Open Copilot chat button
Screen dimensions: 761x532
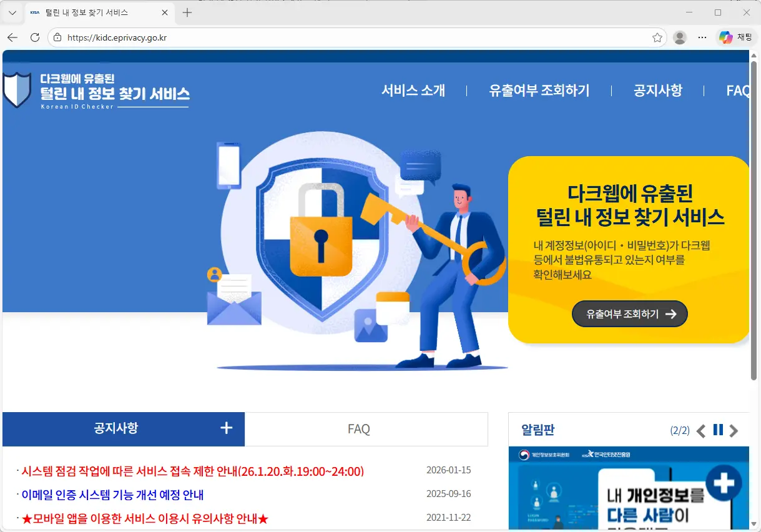click(x=735, y=37)
